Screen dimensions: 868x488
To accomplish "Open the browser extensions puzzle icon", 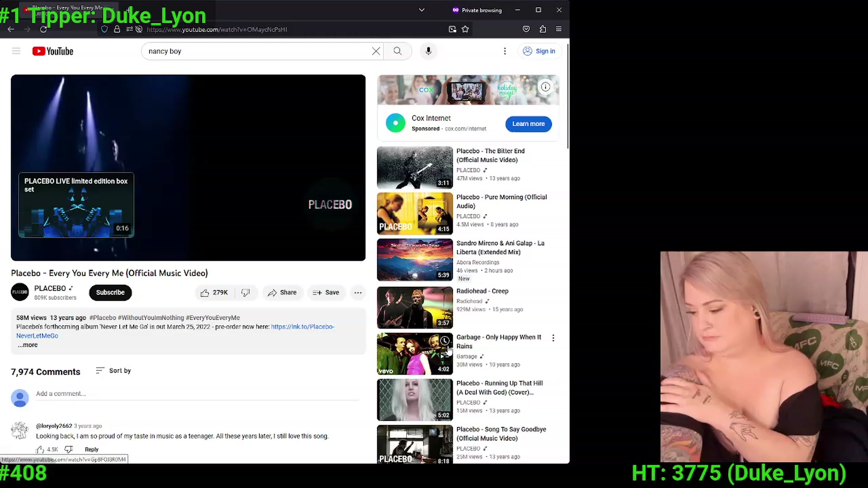I will pos(542,29).
